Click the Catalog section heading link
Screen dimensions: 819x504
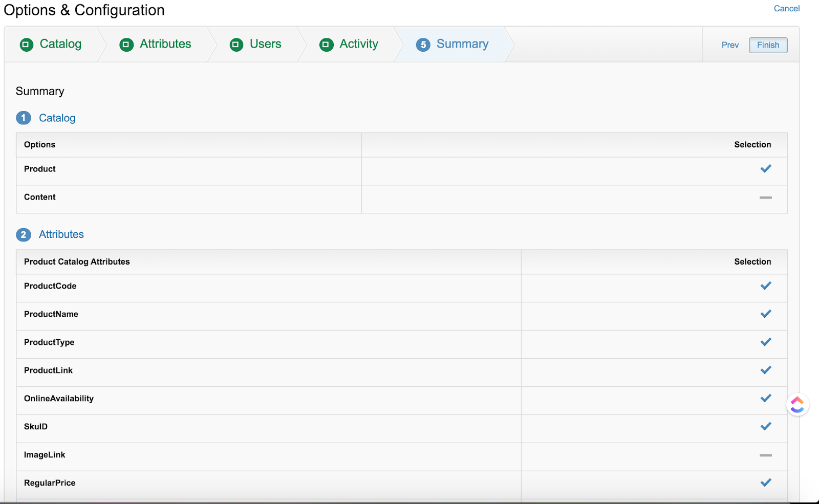click(x=57, y=118)
